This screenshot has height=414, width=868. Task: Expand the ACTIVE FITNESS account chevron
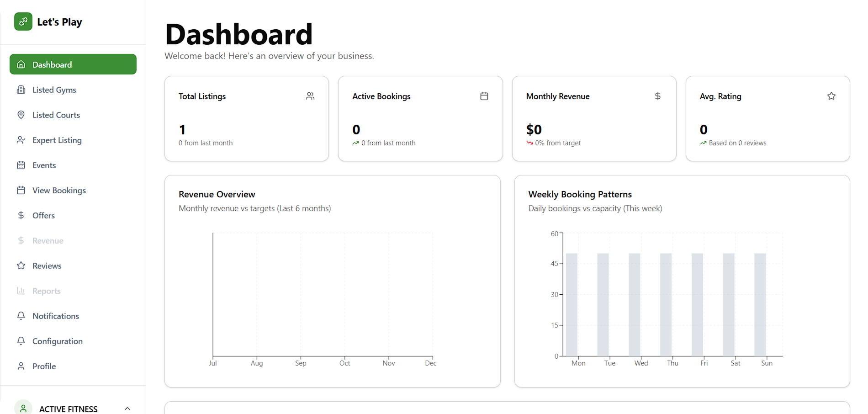(x=127, y=409)
